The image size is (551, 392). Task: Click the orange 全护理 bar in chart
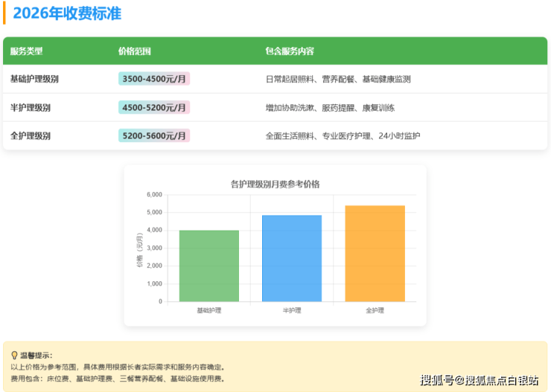click(x=375, y=254)
